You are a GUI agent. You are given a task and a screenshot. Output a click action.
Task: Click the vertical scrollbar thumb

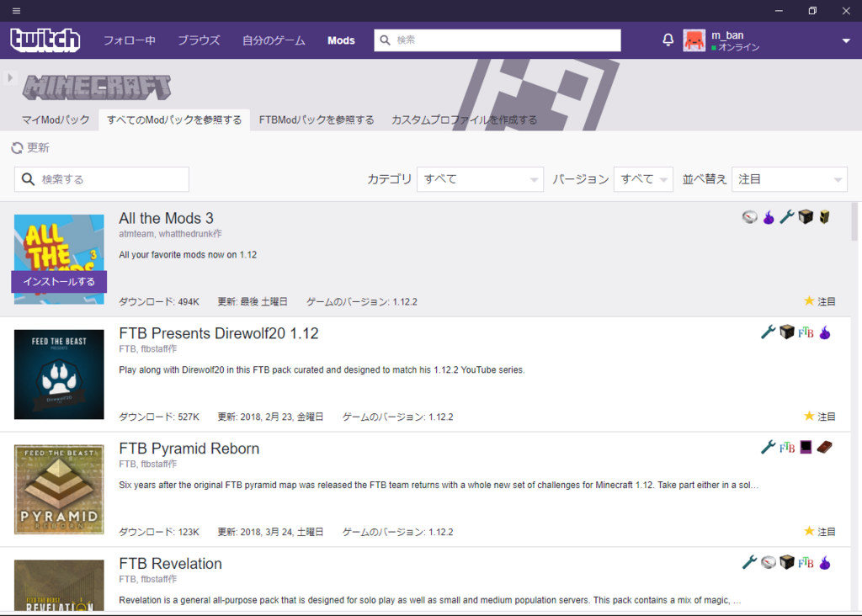coord(855,221)
